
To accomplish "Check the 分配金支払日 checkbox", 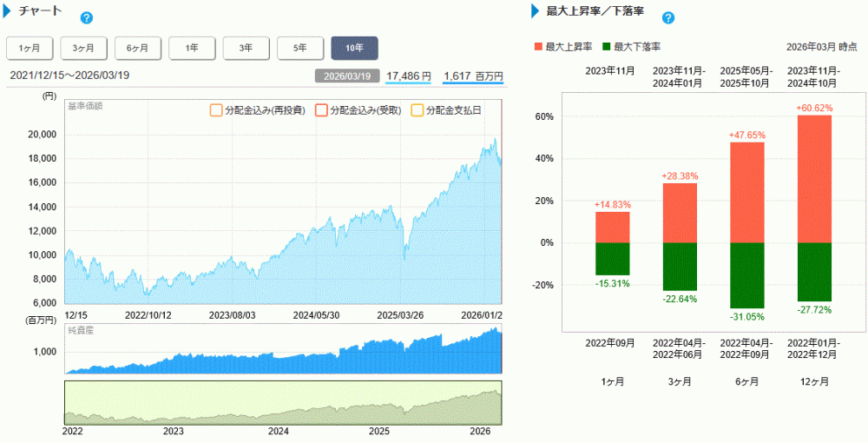I will click(x=417, y=110).
